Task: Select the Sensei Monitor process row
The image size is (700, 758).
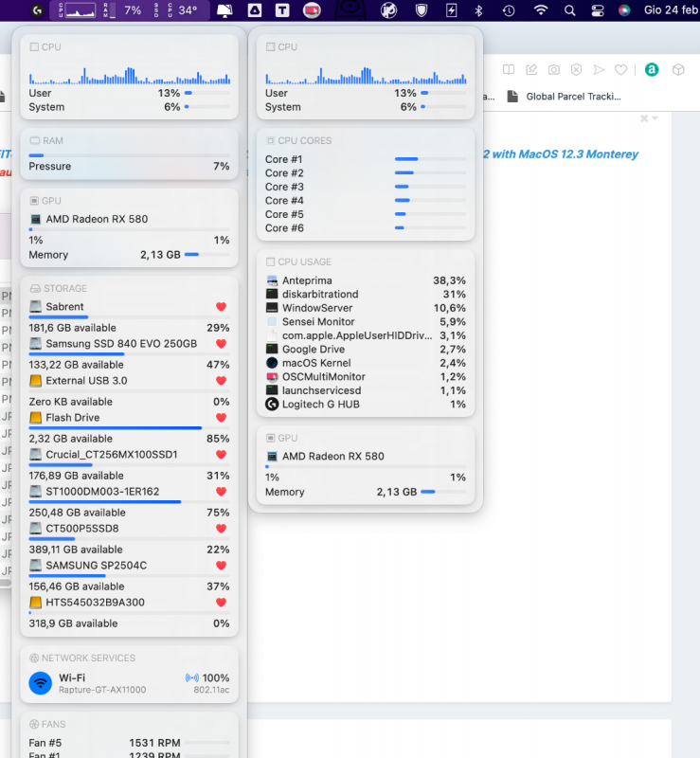Action: 366,321
